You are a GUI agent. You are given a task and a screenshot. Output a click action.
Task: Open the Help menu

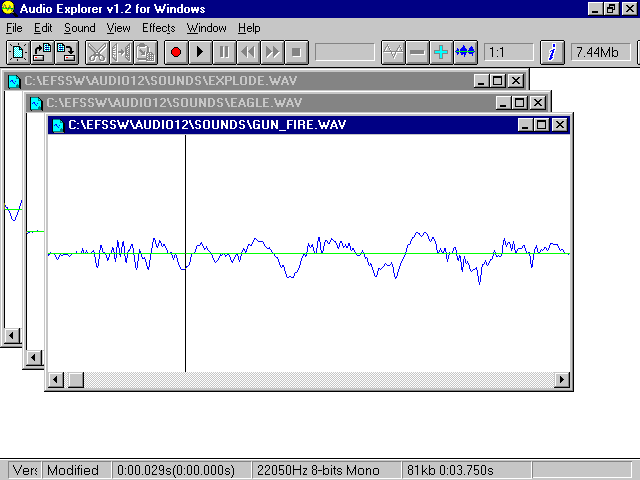click(249, 28)
